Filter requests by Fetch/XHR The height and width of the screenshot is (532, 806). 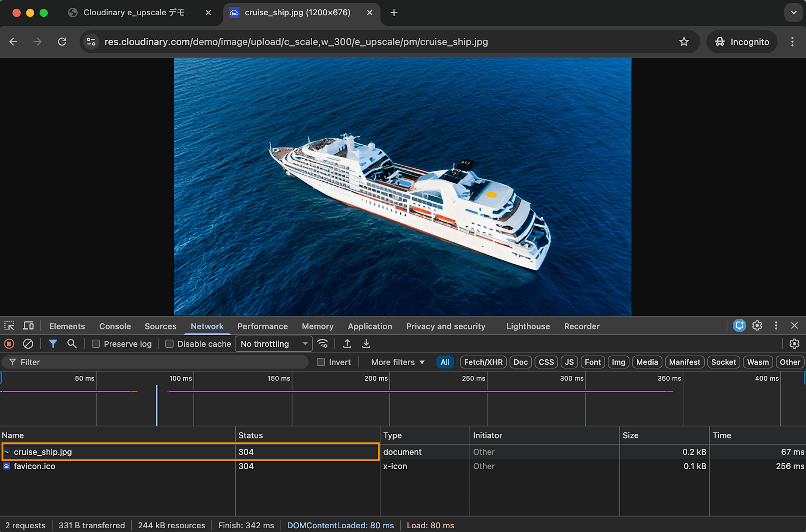(483, 362)
